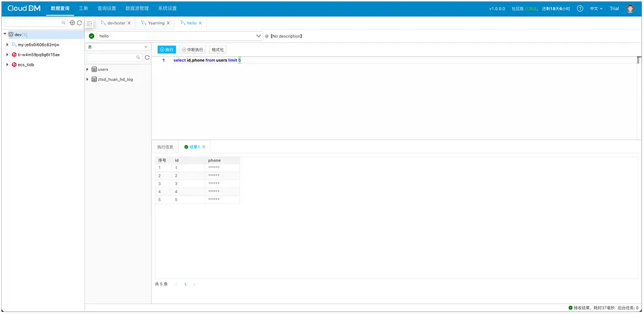Image resolution: width=644 pixels, height=314 pixels.
Task: Click the green connection status icon
Action: tap(91, 36)
